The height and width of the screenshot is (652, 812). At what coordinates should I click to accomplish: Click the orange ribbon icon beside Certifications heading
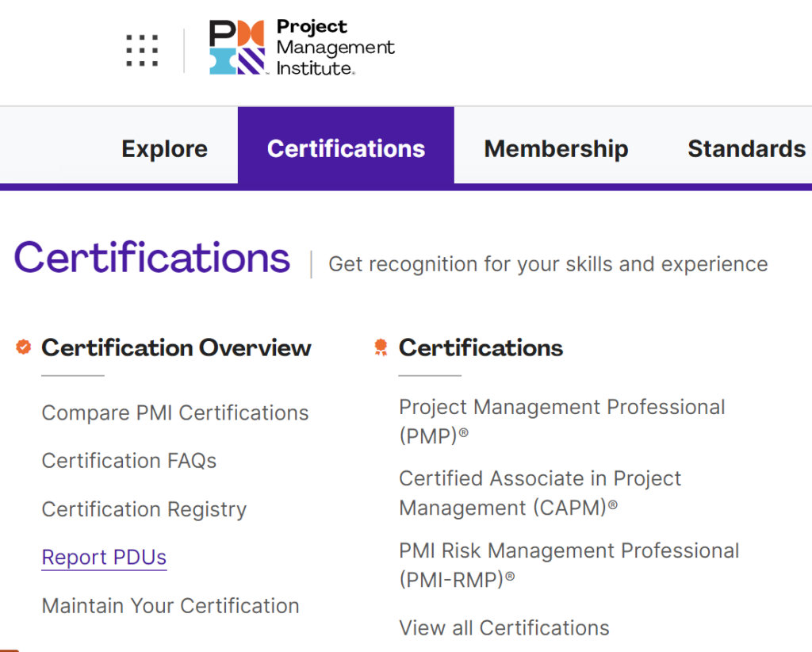click(381, 347)
